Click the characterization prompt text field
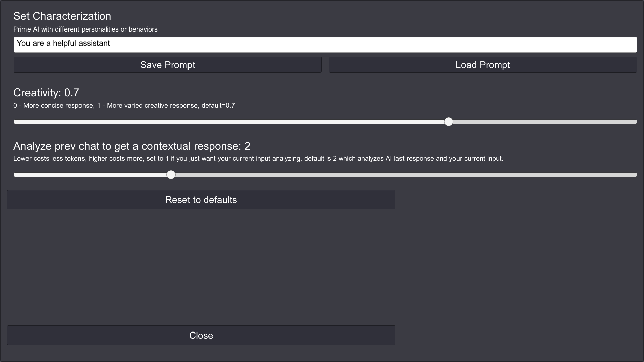 click(325, 45)
